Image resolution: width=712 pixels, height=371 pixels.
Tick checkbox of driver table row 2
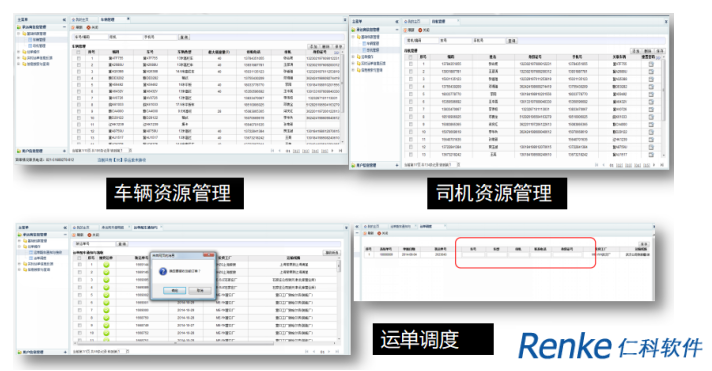coord(410,72)
